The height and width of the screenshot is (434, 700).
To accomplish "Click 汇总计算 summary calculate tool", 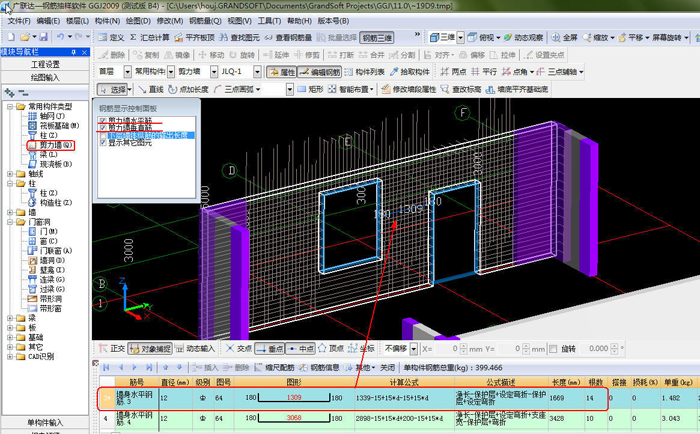I will click(150, 38).
